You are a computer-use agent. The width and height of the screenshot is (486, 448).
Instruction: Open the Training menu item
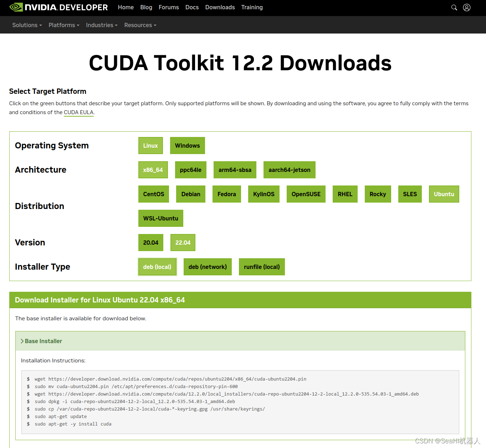click(252, 7)
